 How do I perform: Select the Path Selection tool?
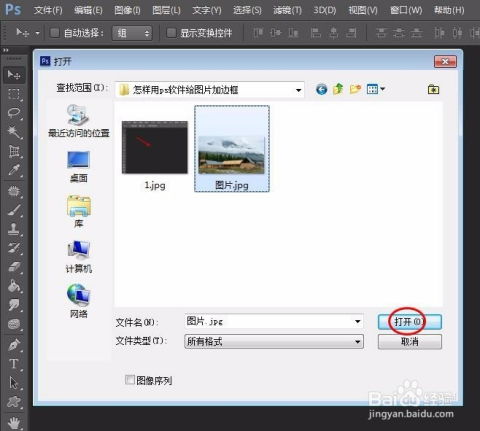[14, 383]
